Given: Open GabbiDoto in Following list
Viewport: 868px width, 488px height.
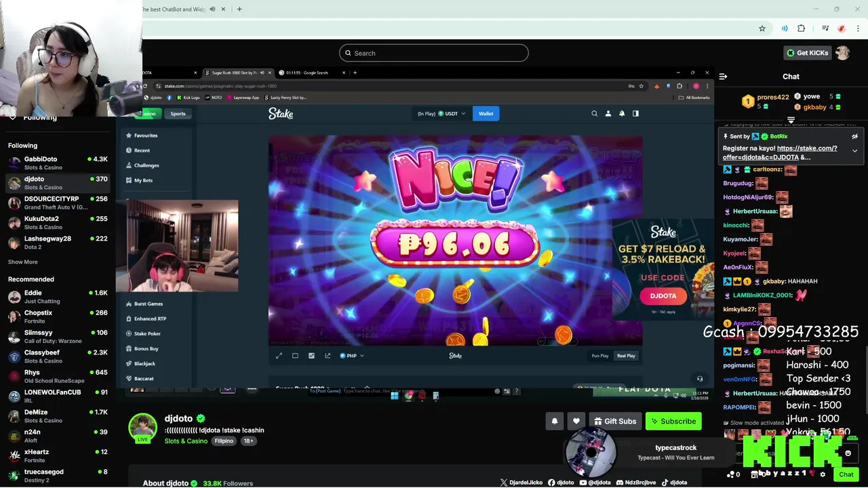Looking at the screenshot, I should pos(58,163).
